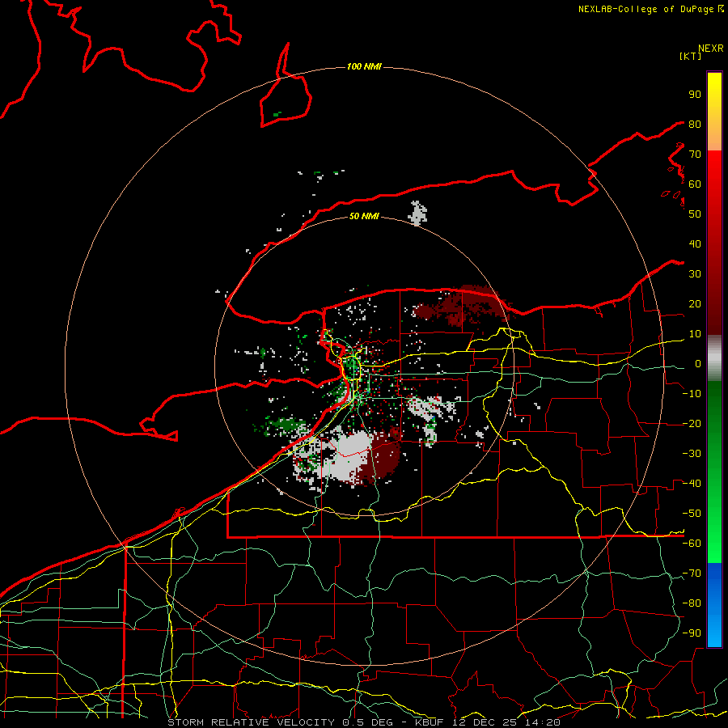
Task: Click the NEXR label above the color scale
Action: click(711, 49)
